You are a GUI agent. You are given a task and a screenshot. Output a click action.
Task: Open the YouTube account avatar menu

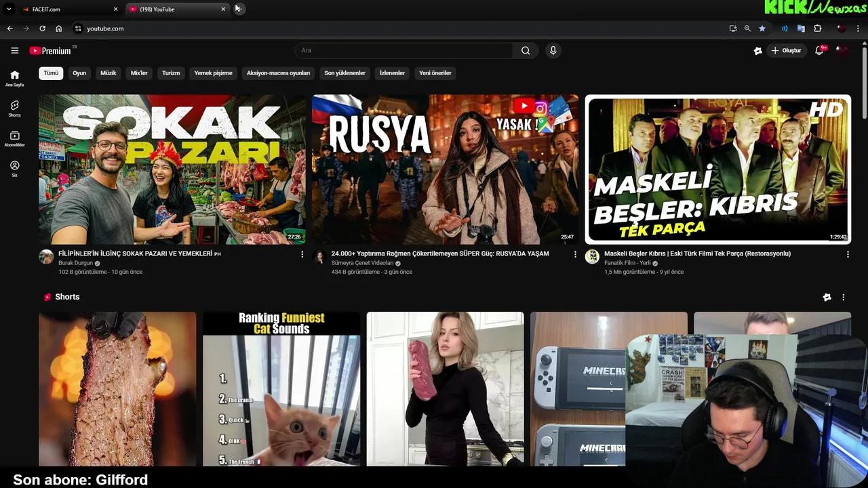842,51
